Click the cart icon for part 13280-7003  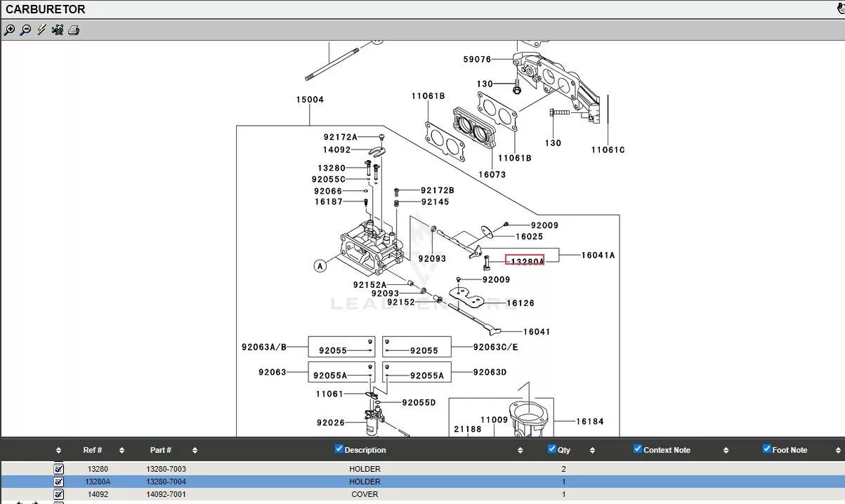(x=58, y=469)
